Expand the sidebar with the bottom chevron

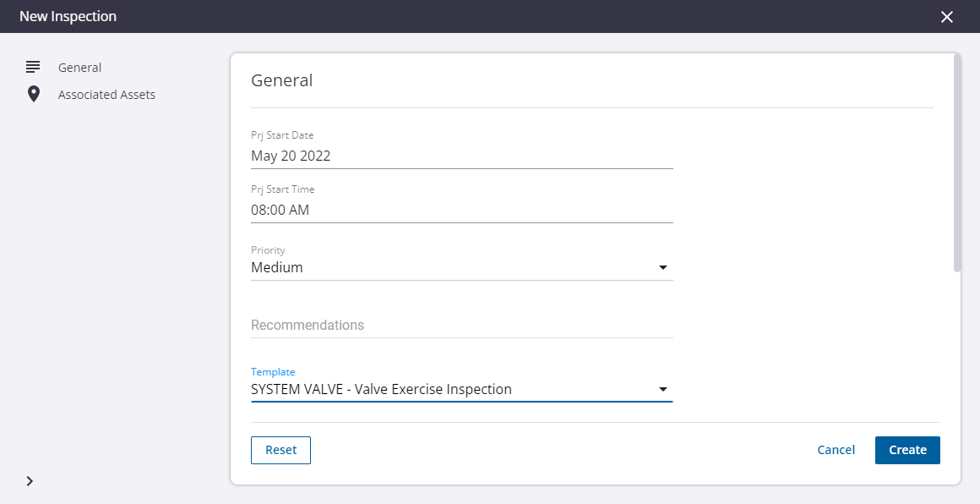pos(30,481)
